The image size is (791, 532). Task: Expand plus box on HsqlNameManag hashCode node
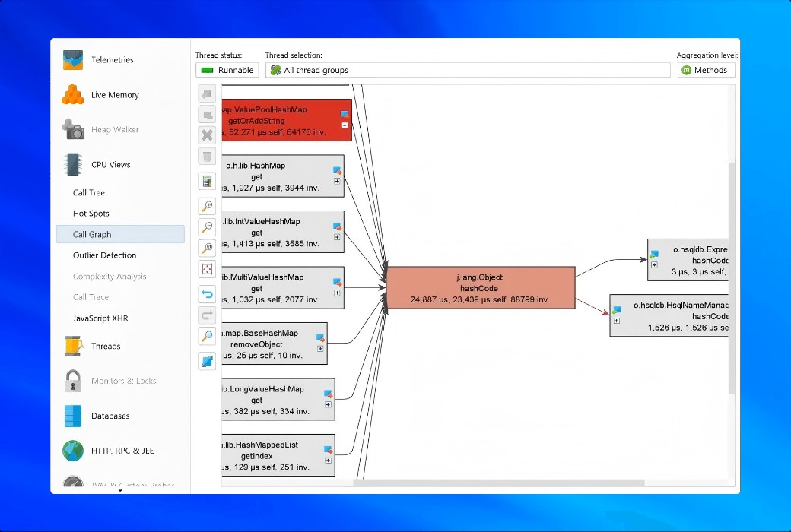tap(617, 321)
